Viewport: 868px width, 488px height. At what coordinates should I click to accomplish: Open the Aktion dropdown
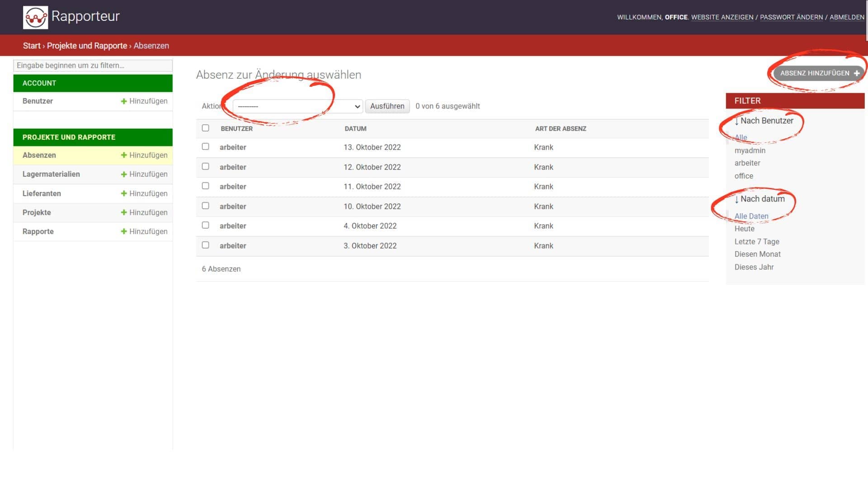(x=297, y=106)
